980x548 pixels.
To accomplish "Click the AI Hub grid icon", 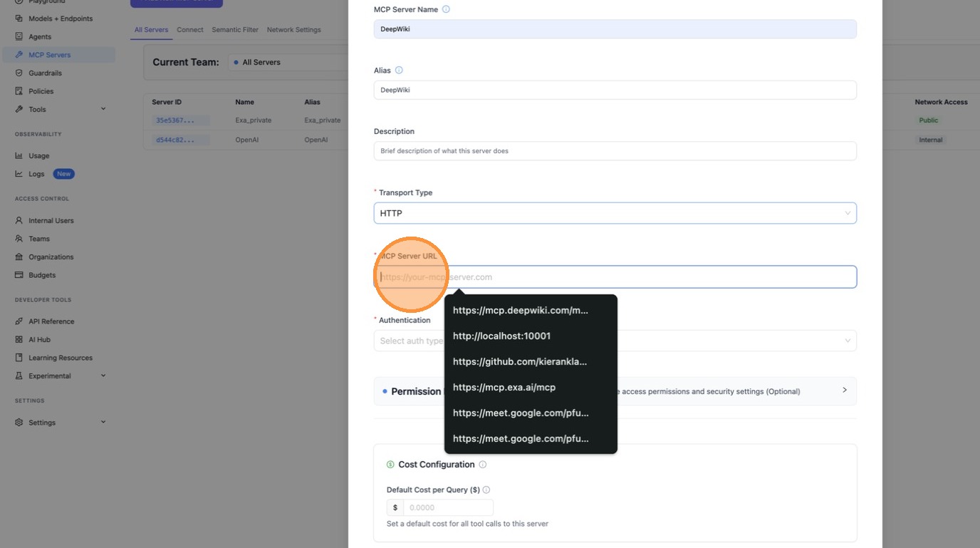I will point(19,339).
